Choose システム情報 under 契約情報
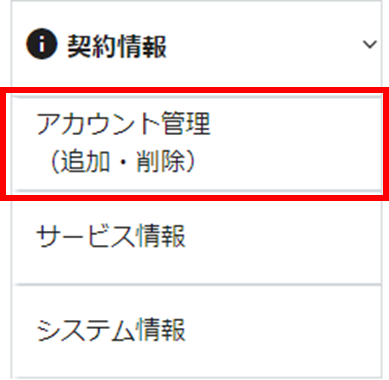The image size is (389, 380). (x=197, y=331)
